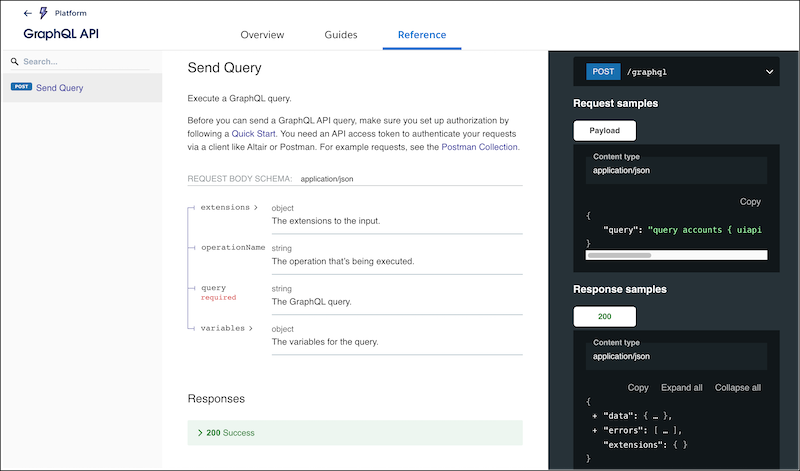Image resolution: width=800 pixels, height=471 pixels.
Task: Click the Request samples heading
Action: pos(615,103)
